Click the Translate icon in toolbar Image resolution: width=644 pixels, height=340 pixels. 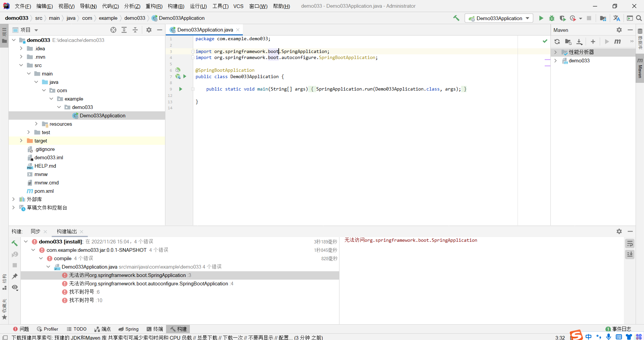pos(616,18)
